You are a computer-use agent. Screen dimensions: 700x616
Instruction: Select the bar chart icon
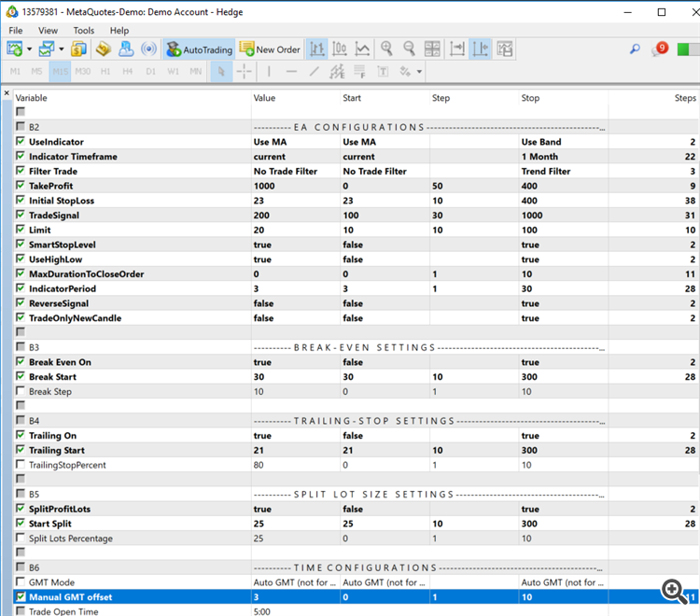[317, 49]
